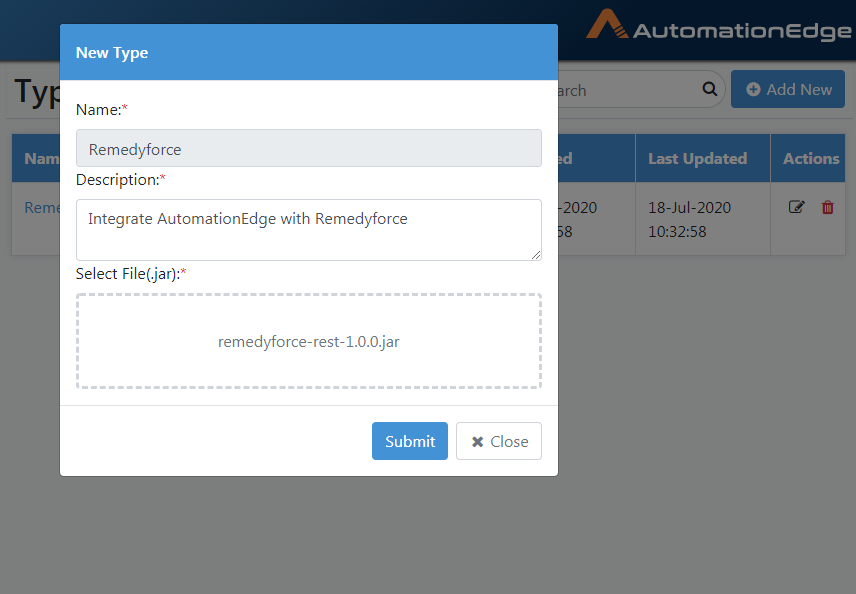Click the search box behind the dialog

coord(641,89)
